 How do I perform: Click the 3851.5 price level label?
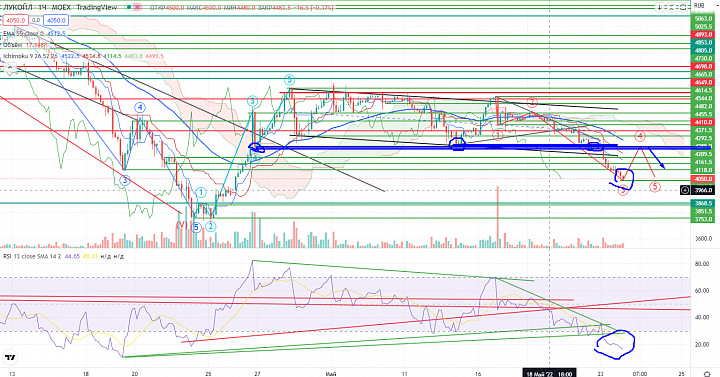[x=703, y=211]
